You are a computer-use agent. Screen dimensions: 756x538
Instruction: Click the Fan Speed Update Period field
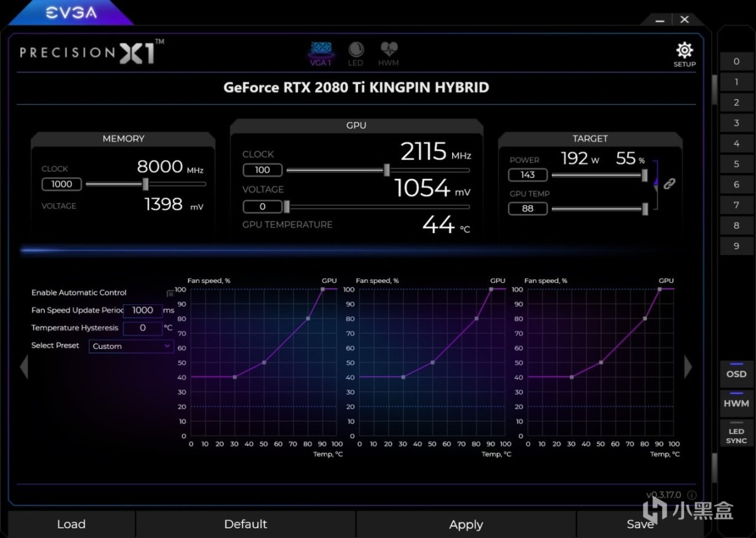[x=143, y=311]
